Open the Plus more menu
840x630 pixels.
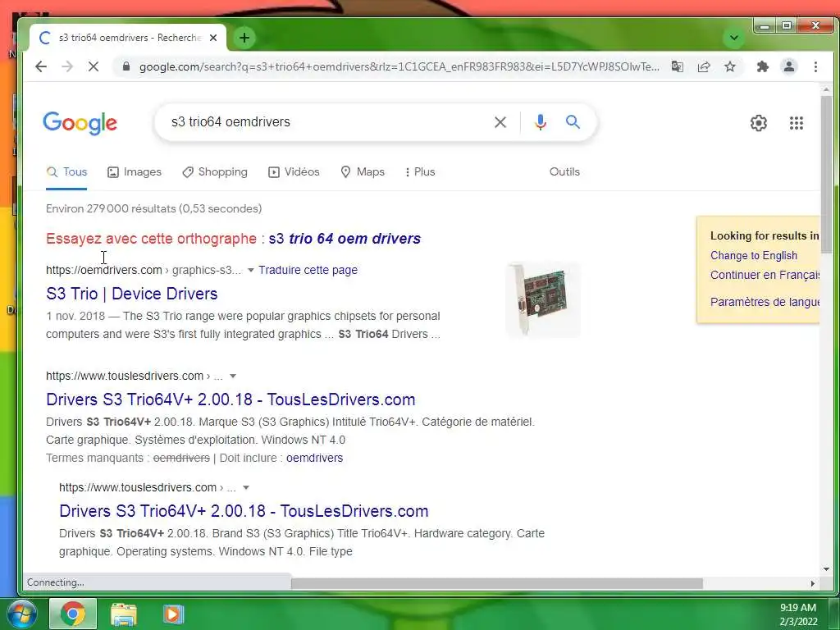pyautogui.click(x=420, y=172)
